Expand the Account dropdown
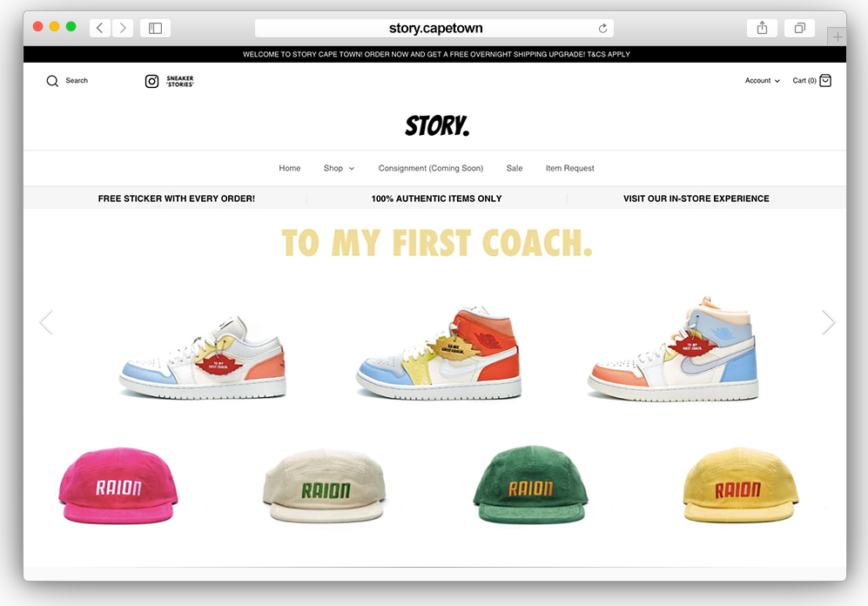Viewport: 868px width, 606px height. coord(763,81)
